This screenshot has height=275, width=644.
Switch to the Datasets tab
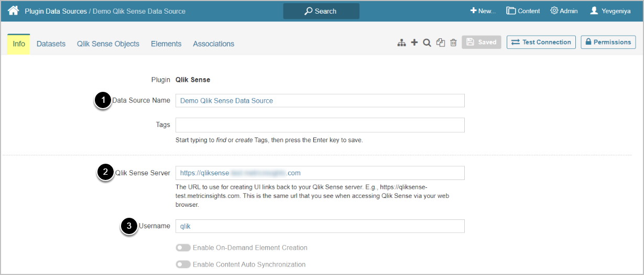(51, 44)
